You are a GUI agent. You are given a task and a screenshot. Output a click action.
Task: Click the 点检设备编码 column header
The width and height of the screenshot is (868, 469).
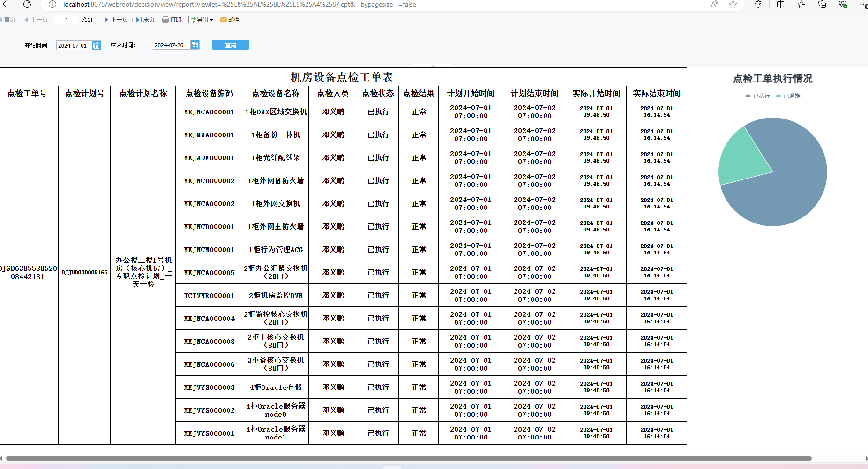point(209,93)
